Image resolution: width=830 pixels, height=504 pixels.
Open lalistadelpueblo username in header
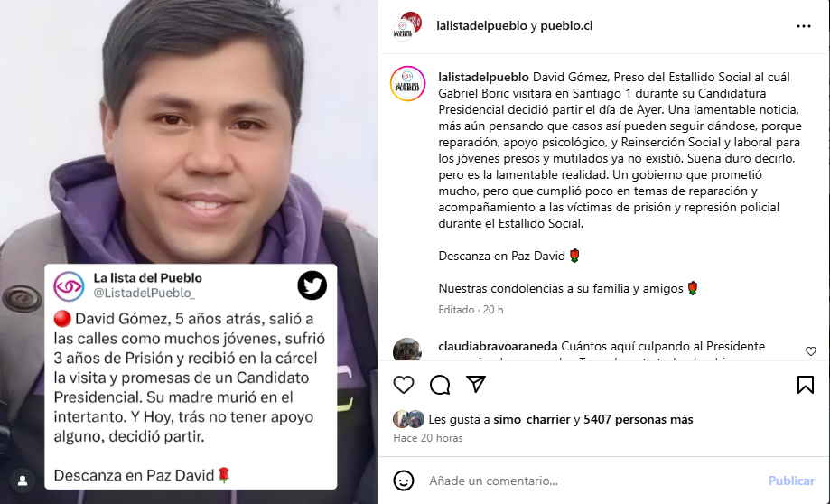[481, 25]
